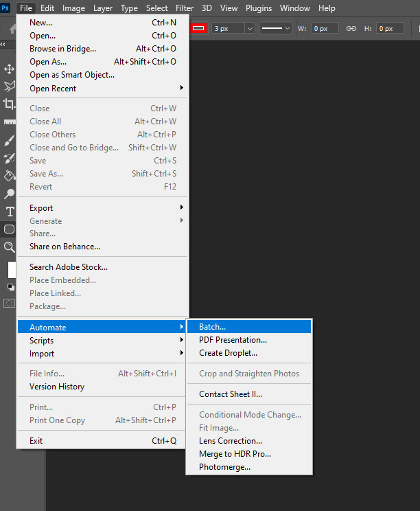
Task: Toggle Quick Mask mode
Action: click(x=9, y=302)
